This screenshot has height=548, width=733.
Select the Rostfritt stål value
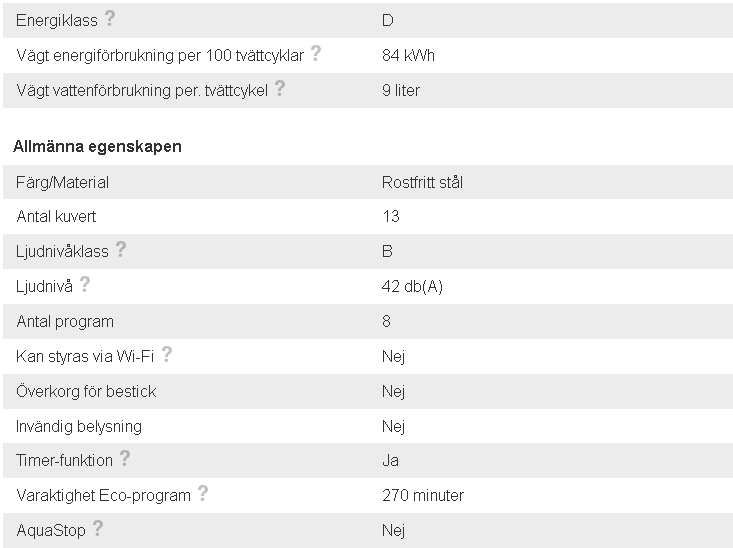pyautogui.click(x=422, y=182)
